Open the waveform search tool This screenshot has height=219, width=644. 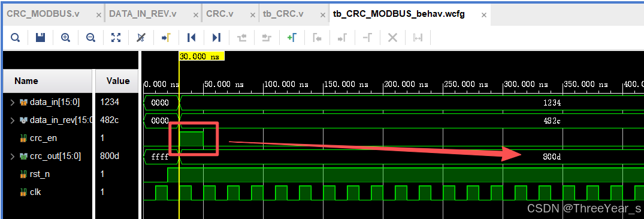click(15, 38)
